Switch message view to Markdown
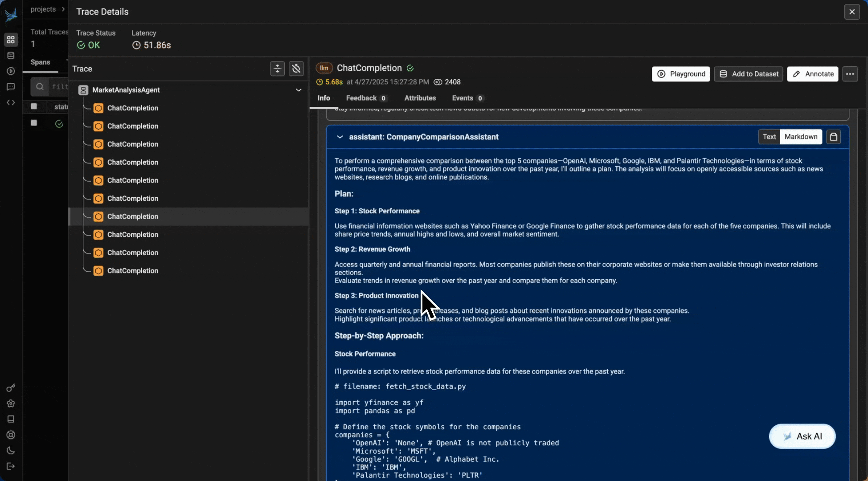This screenshot has width=868, height=481. [x=801, y=137]
